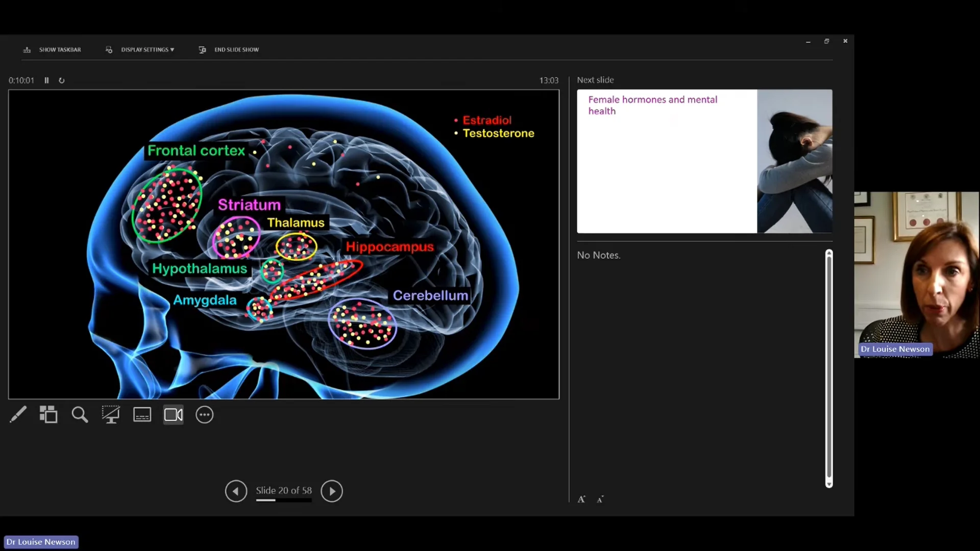Click the Striatum label on slide

click(x=249, y=205)
